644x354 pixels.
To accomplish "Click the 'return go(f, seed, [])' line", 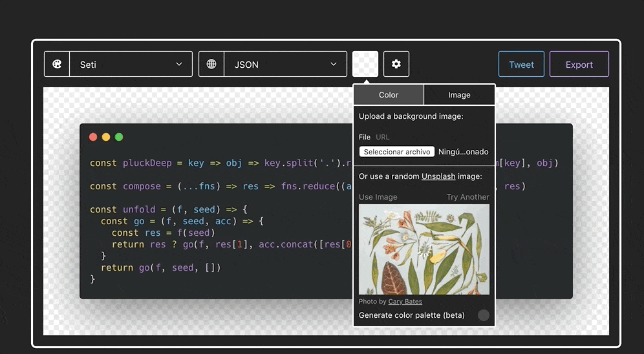I will (160, 268).
